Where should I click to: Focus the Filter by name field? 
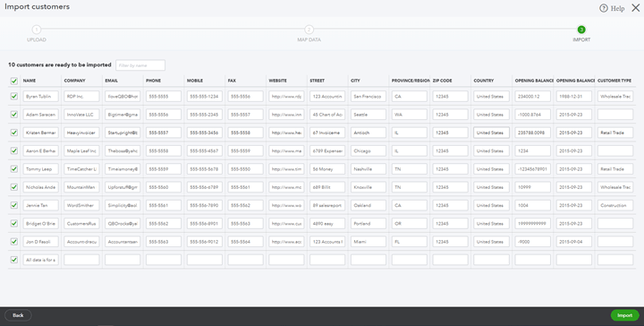click(140, 65)
